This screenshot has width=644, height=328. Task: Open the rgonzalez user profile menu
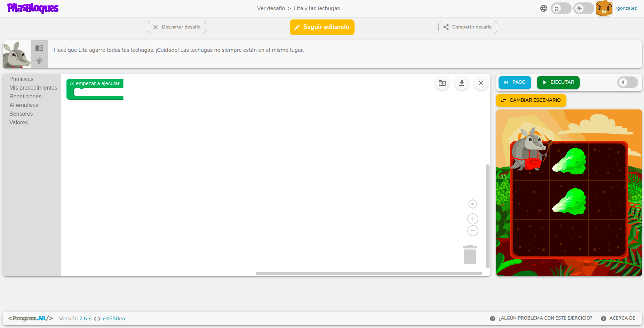click(626, 8)
